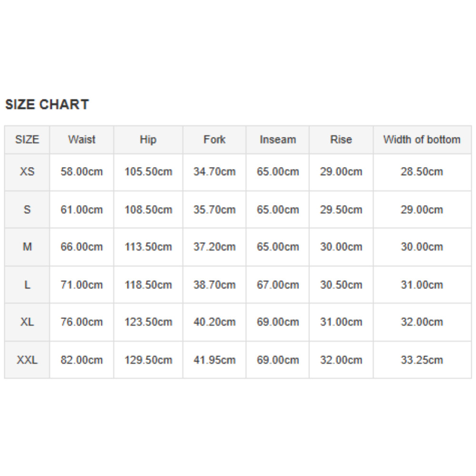476x476 pixels.
Task: Select the Rise column header
Action: pyautogui.click(x=341, y=140)
